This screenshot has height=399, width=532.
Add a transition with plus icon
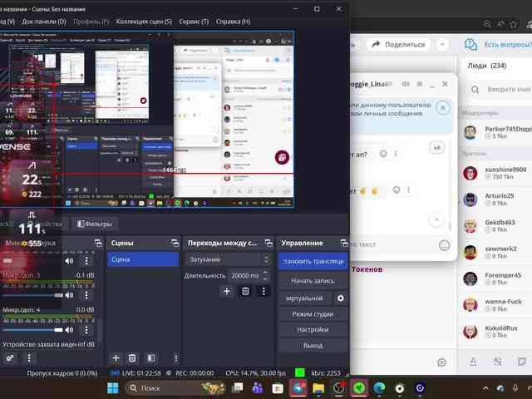227,291
